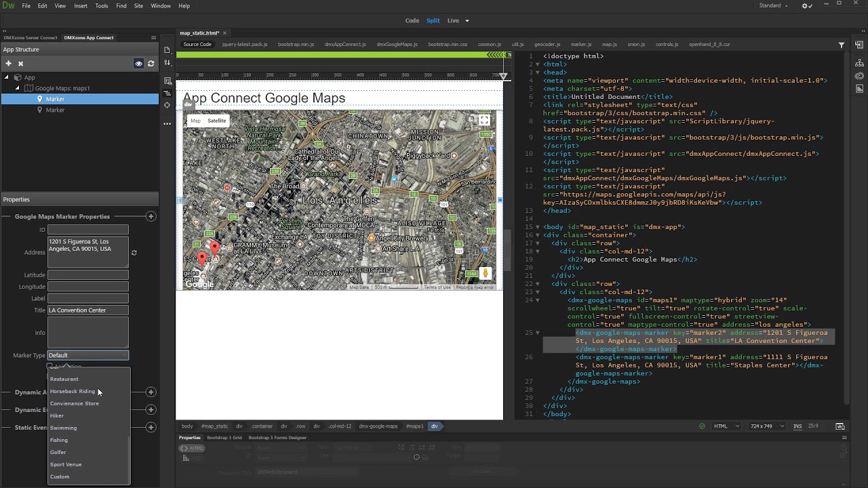Click the delete (x) icon in App Structure

click(20, 63)
